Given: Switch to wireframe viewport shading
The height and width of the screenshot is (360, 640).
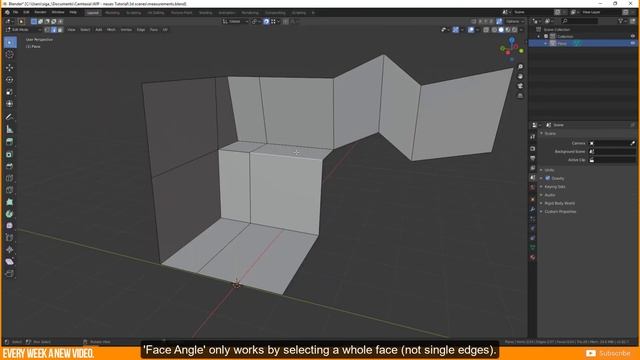Looking at the screenshot, I should point(494,30).
